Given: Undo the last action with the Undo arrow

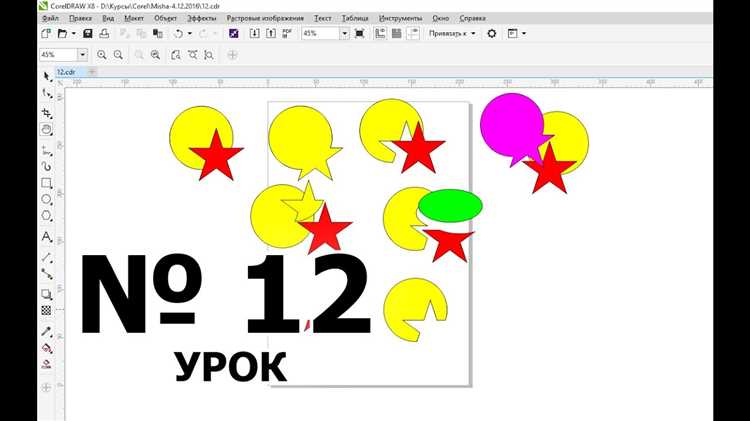Looking at the screenshot, I should (x=178, y=33).
